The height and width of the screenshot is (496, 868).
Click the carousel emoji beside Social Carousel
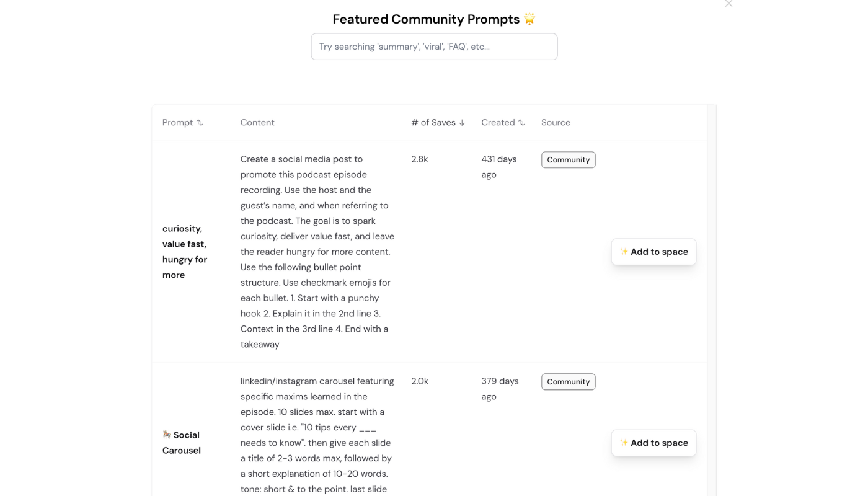(167, 435)
